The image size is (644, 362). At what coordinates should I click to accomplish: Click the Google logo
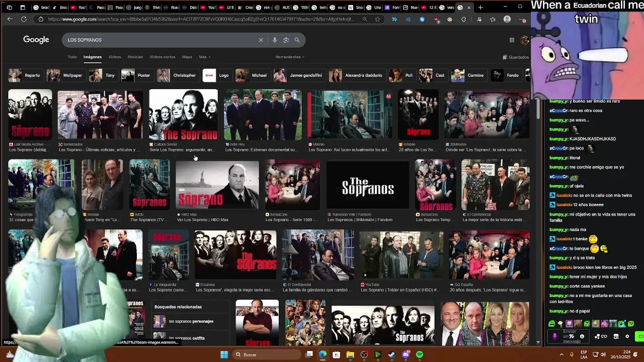(36, 40)
